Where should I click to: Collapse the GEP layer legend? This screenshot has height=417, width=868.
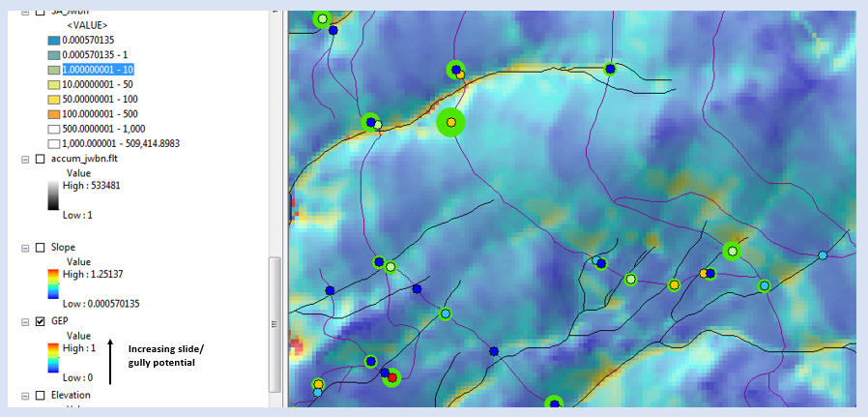click(x=25, y=320)
